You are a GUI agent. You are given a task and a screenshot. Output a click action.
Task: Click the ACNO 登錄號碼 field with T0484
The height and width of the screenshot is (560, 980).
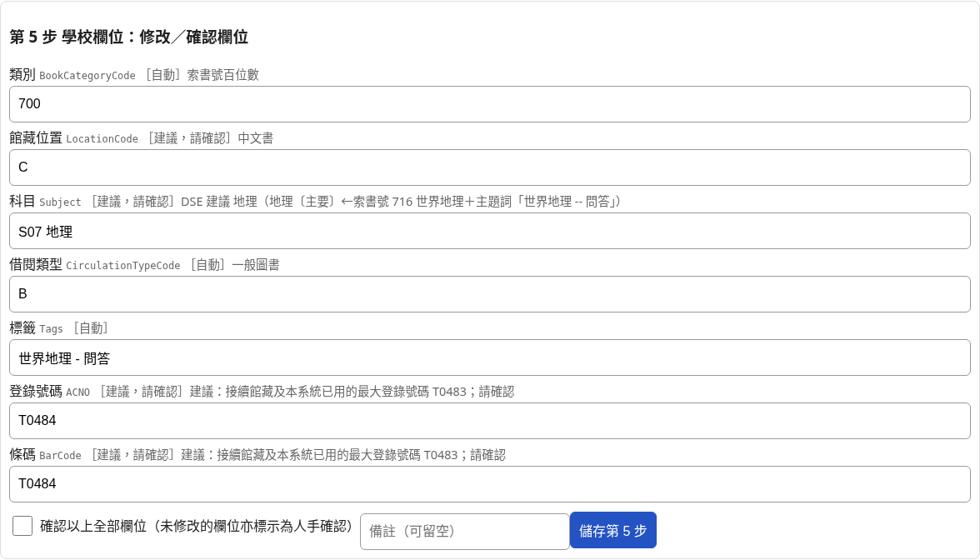(489, 422)
